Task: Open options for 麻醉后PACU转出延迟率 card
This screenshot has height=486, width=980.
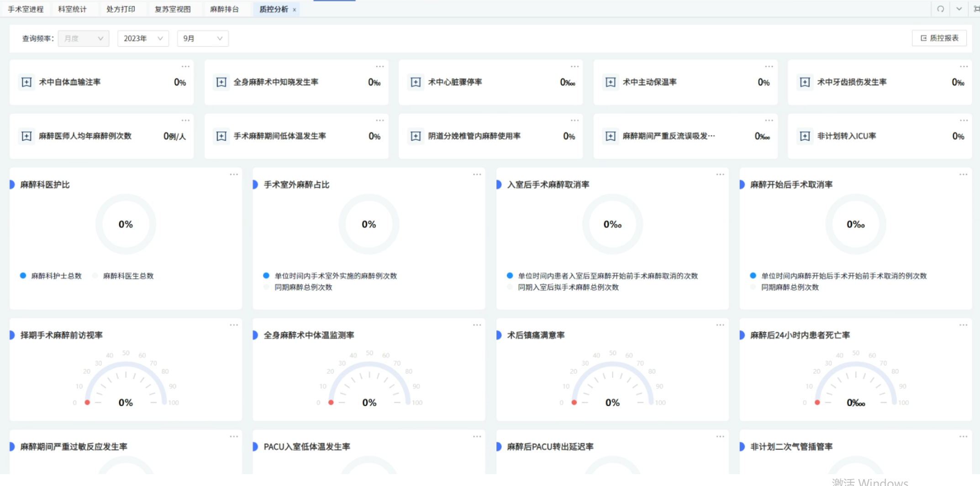Action: [720, 436]
